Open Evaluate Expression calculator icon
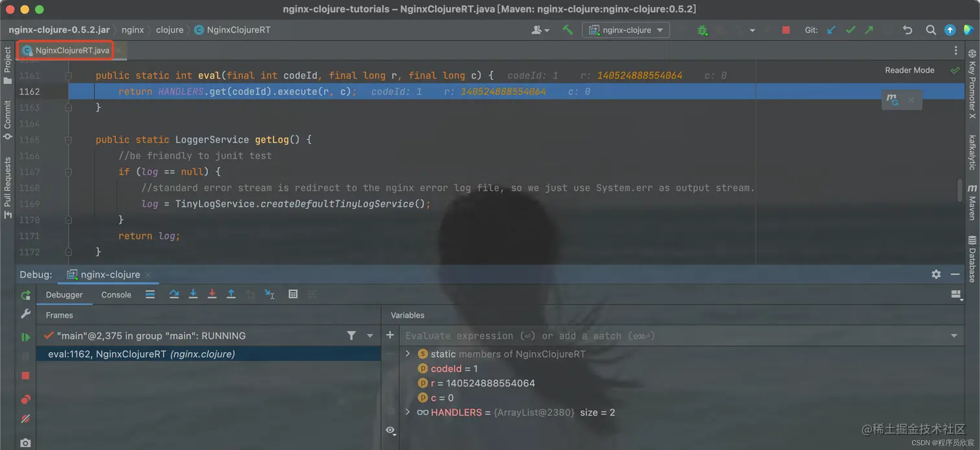 click(x=293, y=294)
